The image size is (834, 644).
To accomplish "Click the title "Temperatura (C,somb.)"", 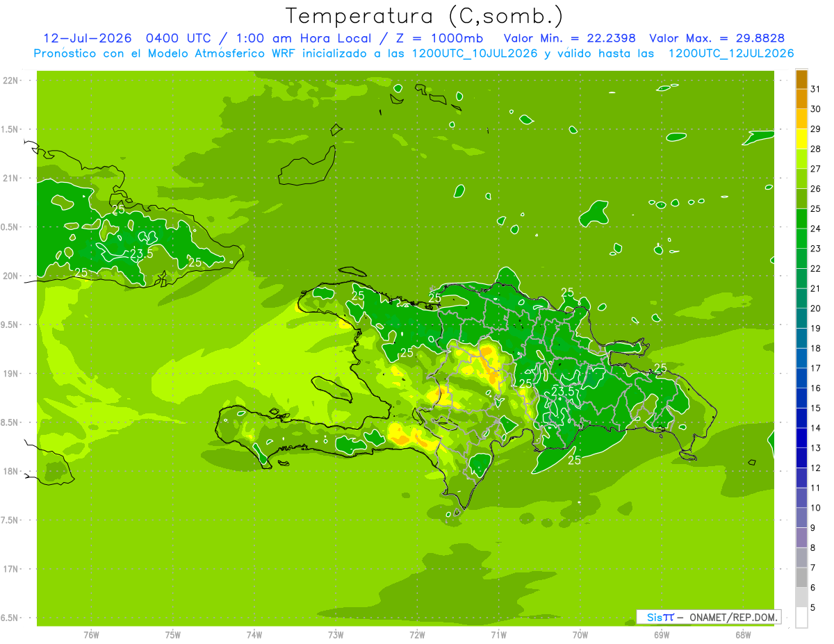I will point(424,17).
